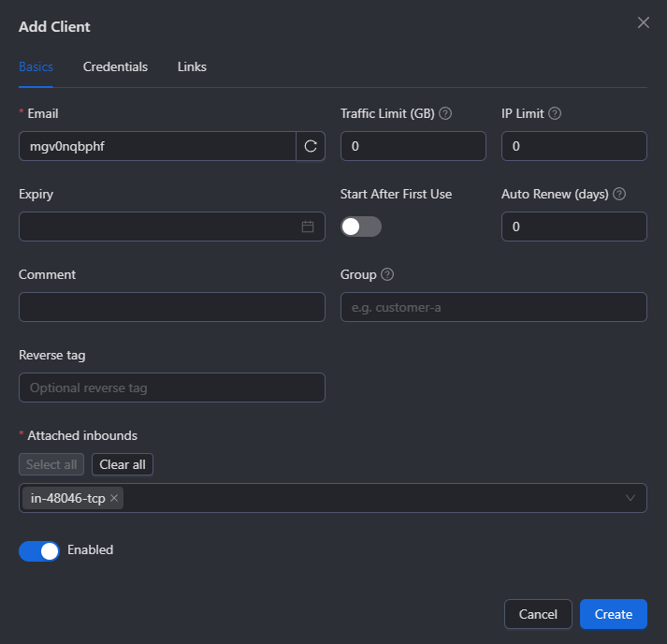Click the in-48046-tcp tag label
The width and height of the screenshot is (667, 644).
click(68, 498)
